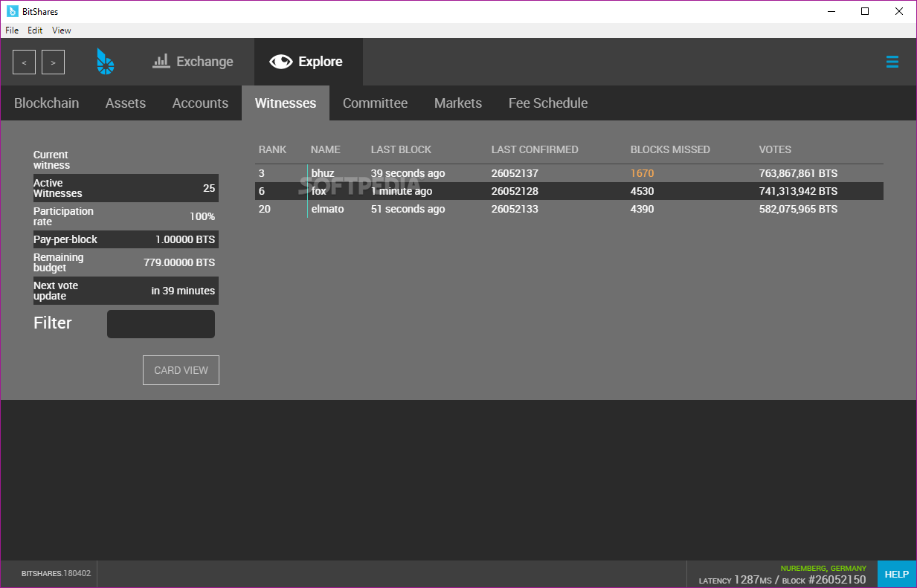Click the BitShares app icon in title bar
Viewport: 917px width, 588px height.
click(13, 11)
